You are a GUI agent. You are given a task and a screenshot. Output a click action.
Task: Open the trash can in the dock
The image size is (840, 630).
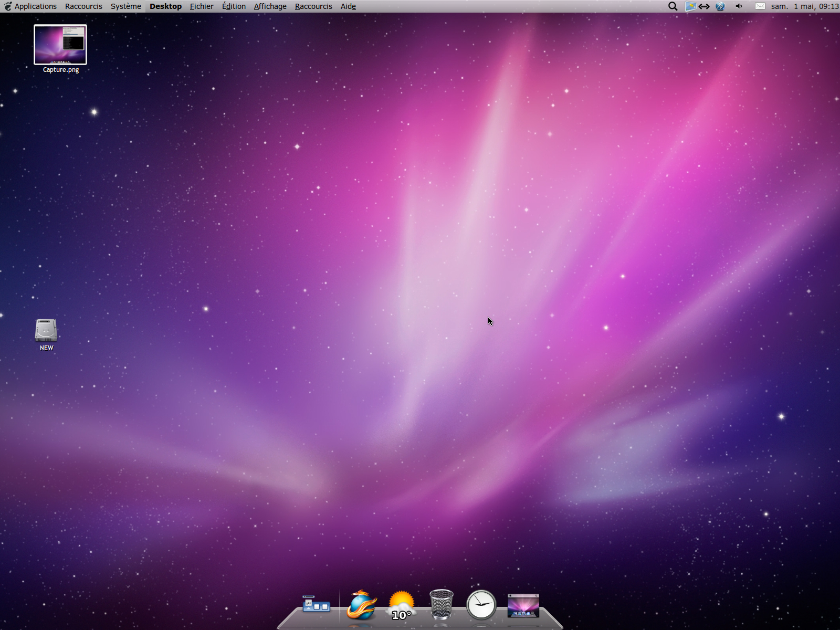[441, 605]
